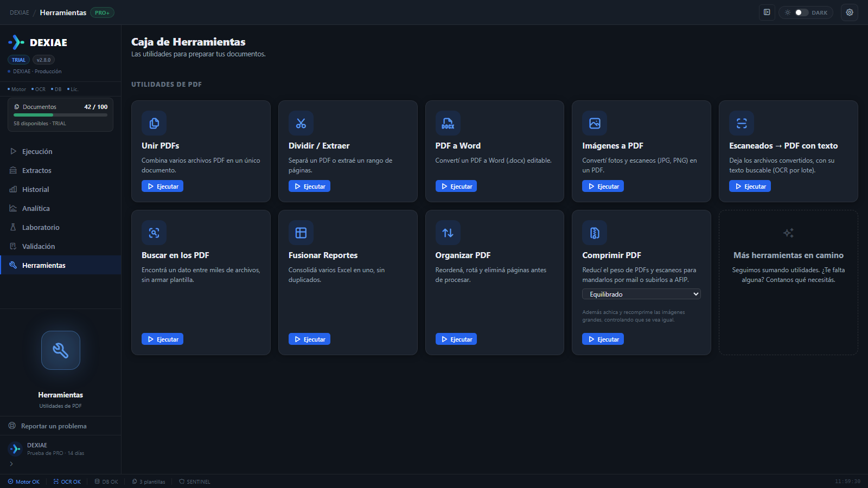Open the Reportar un problema link
The width and height of the screenshot is (868, 488).
[x=54, y=426]
